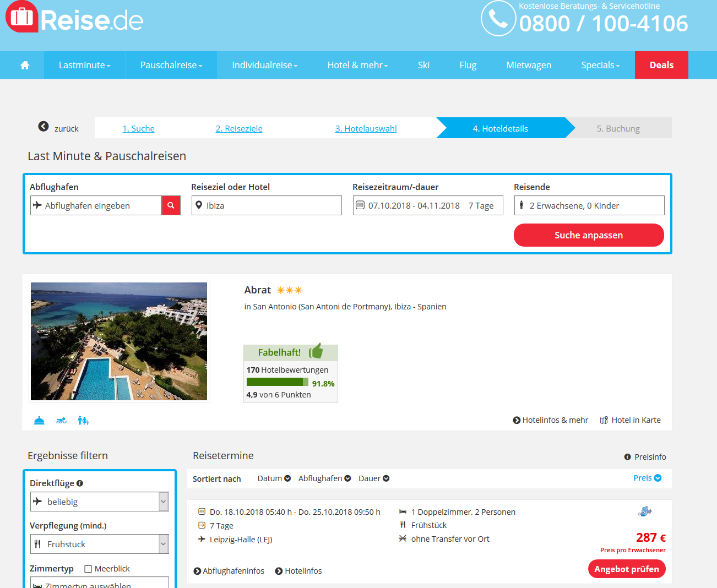The height and width of the screenshot is (588, 717).
Task: Go to home via house icon
Action: pos(25,65)
